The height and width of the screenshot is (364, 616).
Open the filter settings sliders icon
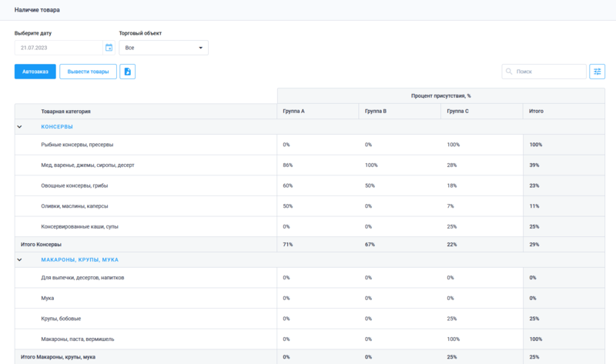pos(597,72)
